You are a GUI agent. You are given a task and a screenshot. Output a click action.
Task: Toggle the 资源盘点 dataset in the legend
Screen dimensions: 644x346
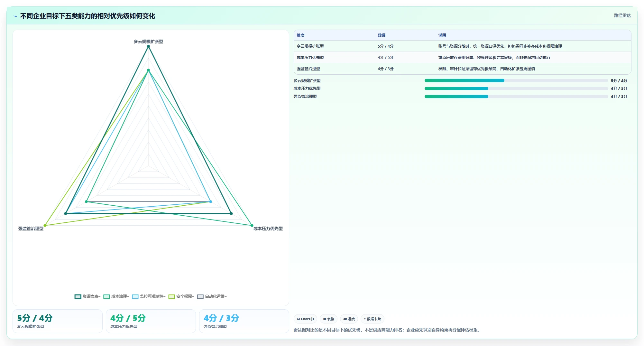pyautogui.click(x=87, y=296)
